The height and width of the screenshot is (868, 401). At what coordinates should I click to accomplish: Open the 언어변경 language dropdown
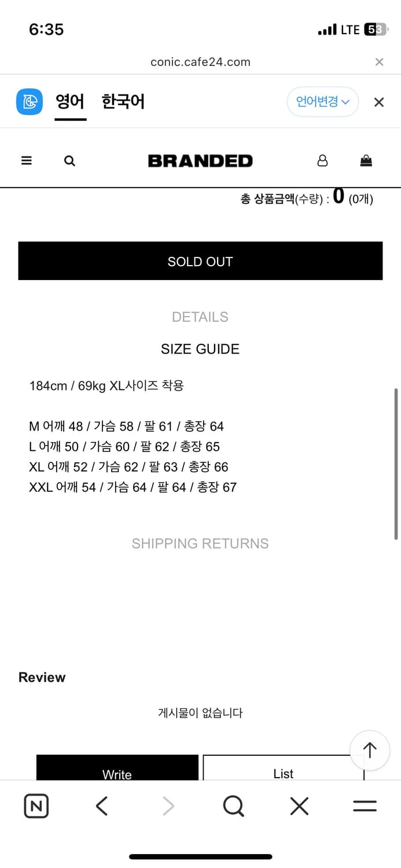[x=323, y=102]
